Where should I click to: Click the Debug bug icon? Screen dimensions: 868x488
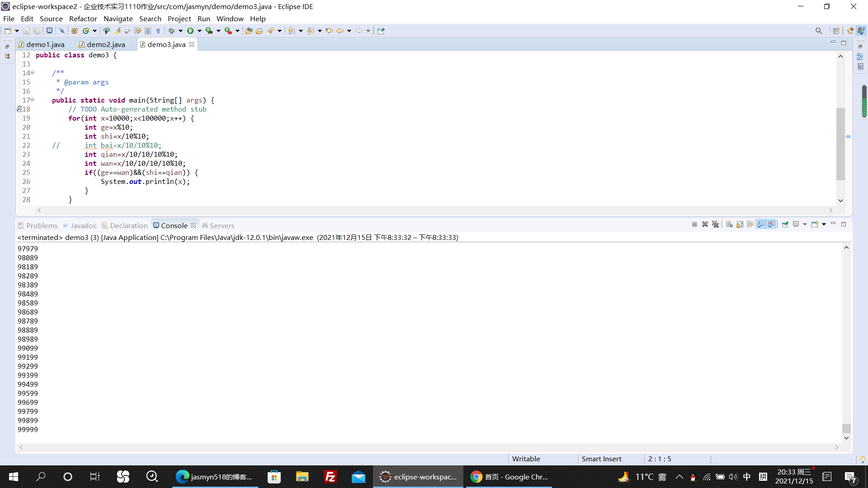pos(172,31)
